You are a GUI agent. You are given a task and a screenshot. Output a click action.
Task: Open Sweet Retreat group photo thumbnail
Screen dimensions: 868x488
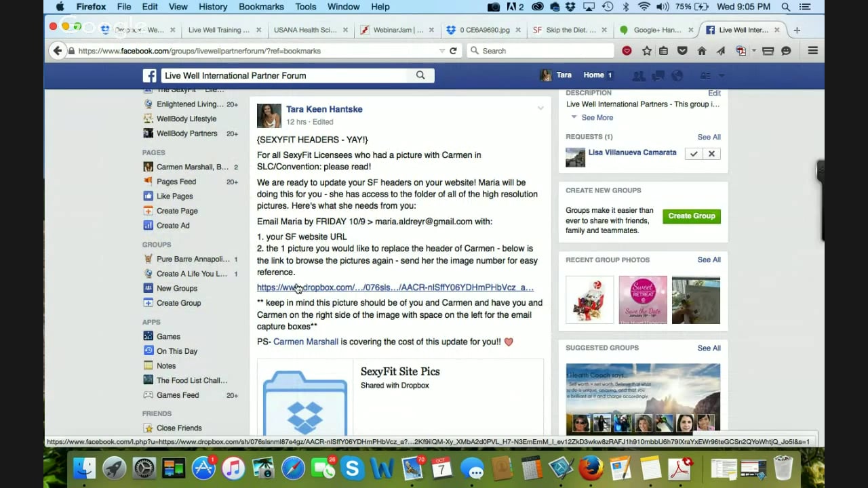tap(643, 300)
